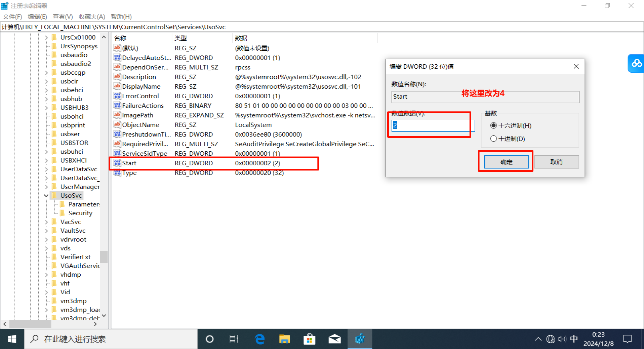Image resolution: width=644 pixels, height=349 pixels.
Task: Click the Security subkey folder icon
Action: [x=62, y=213]
